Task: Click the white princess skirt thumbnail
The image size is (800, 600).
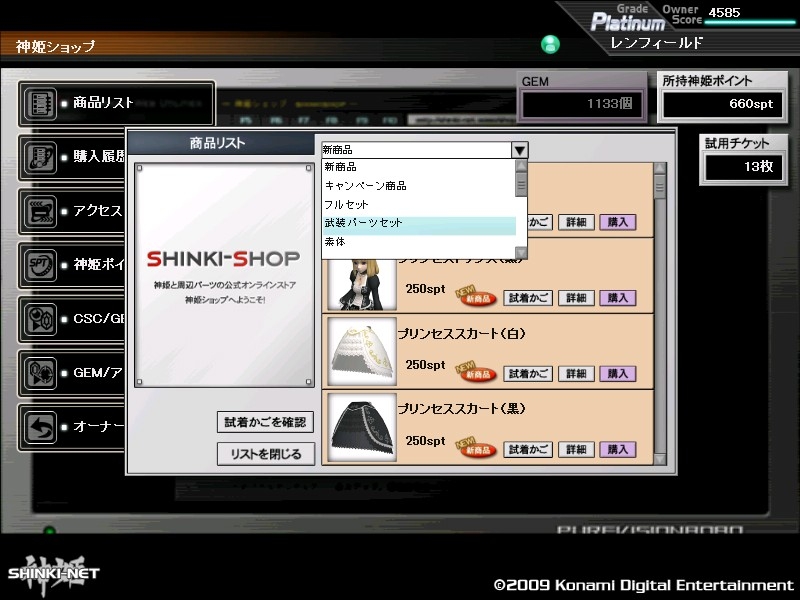Action: pyautogui.click(x=362, y=352)
